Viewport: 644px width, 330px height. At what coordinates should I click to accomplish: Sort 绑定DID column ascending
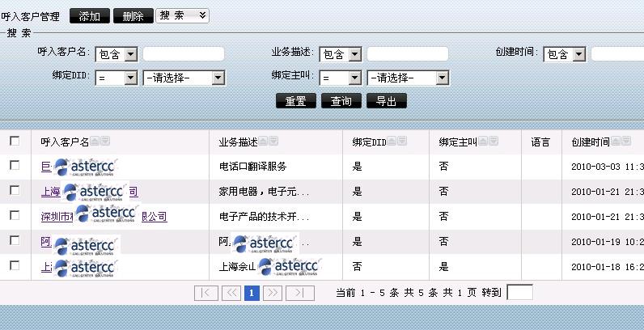(392, 142)
